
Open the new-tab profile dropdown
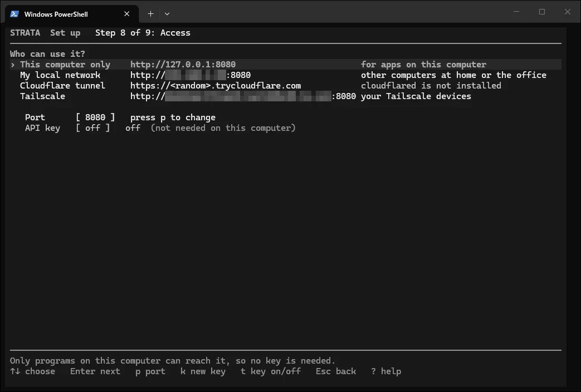tap(167, 14)
